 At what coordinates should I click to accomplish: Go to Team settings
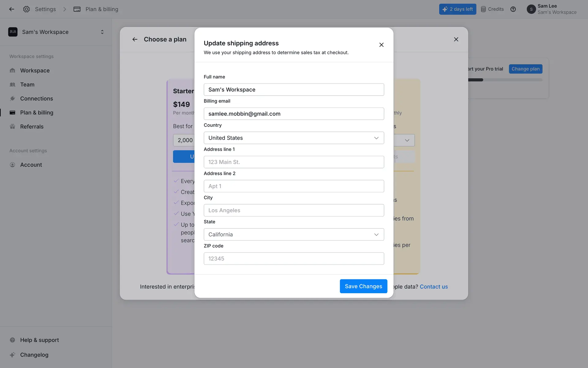coord(27,85)
